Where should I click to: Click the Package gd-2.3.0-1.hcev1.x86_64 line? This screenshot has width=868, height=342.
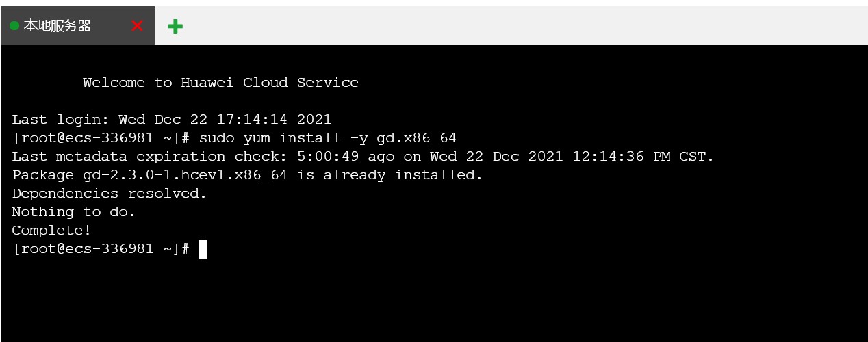tap(247, 175)
